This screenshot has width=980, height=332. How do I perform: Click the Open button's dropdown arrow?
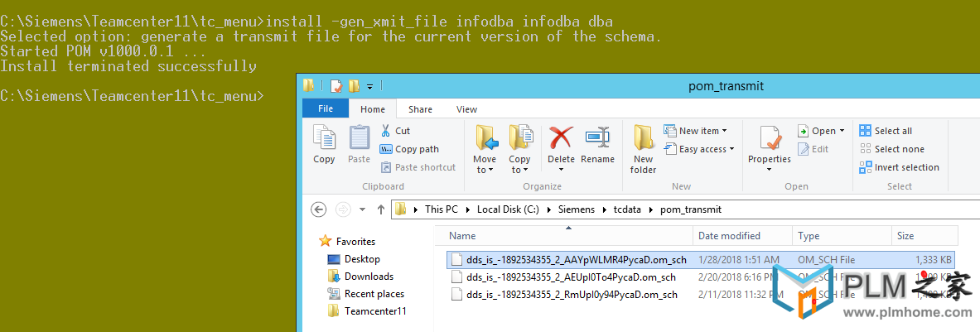coord(842,131)
